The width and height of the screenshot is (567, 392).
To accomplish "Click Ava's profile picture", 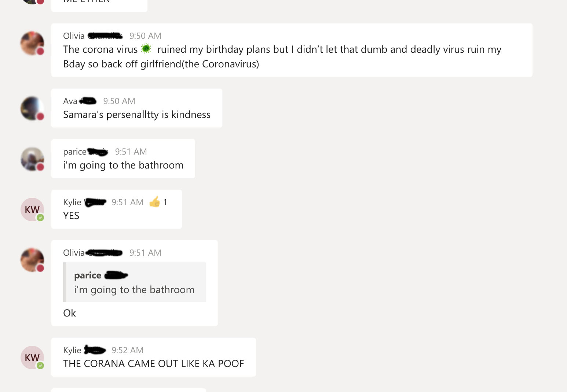I will pyautogui.click(x=32, y=108).
